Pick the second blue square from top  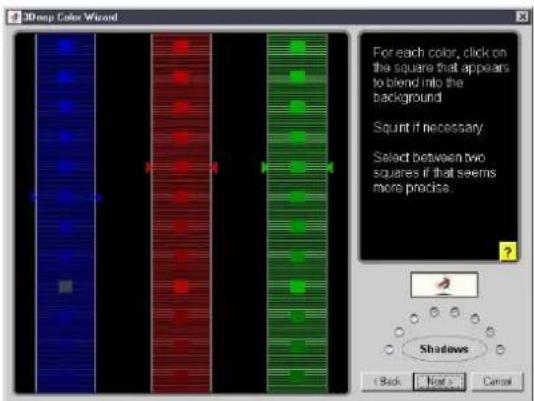[66, 77]
